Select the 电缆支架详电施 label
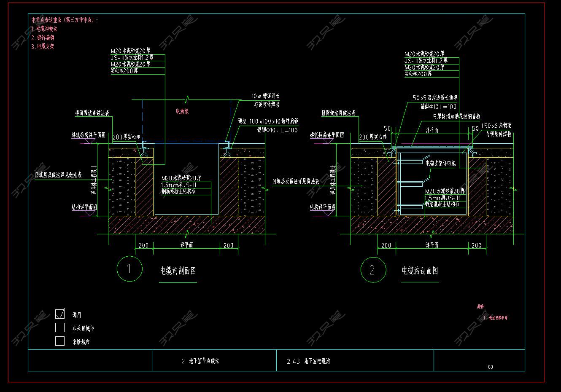Image resolution: width=561 pixels, height=392 pixels. pos(440,163)
